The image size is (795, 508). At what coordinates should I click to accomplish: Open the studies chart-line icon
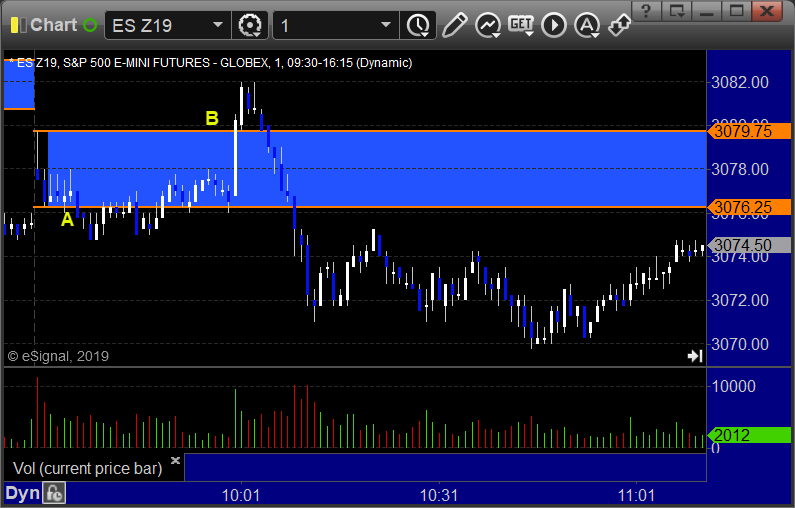[488, 25]
